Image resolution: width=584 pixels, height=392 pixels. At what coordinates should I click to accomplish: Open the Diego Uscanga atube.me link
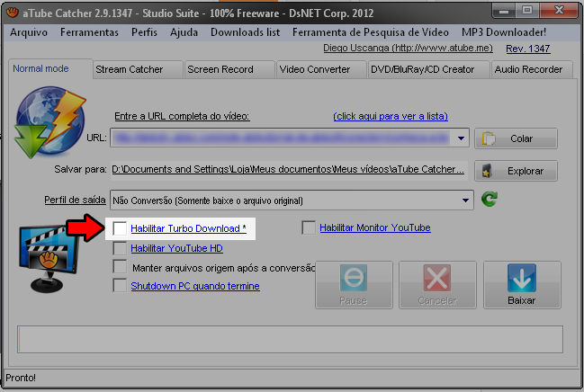pyautogui.click(x=408, y=48)
